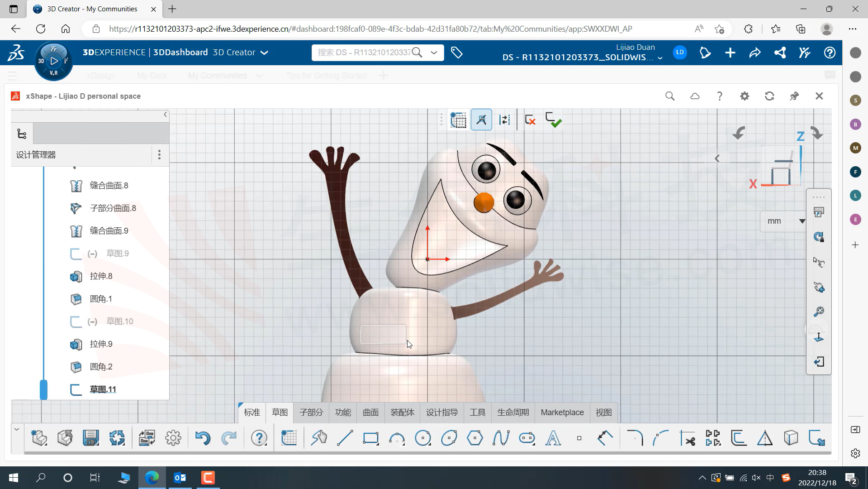This screenshot has height=489, width=868.
Task: Toggle the sketch grid icon in the top context bar
Action: 458,120
